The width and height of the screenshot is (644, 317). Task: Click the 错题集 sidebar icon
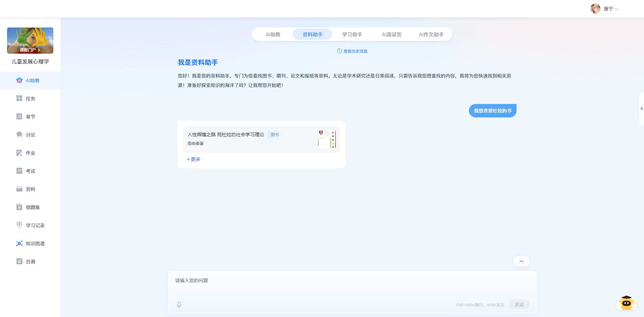[x=19, y=207]
